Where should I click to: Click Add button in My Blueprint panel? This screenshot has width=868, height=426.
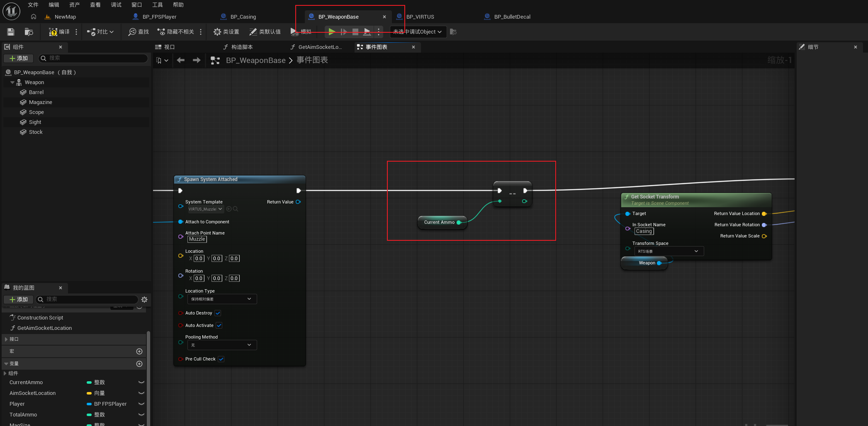(x=19, y=300)
